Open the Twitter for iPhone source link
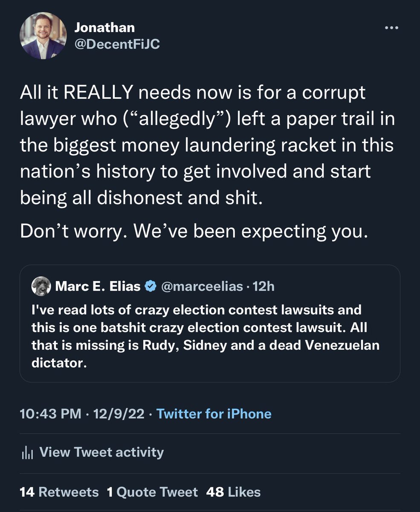 coord(214,413)
